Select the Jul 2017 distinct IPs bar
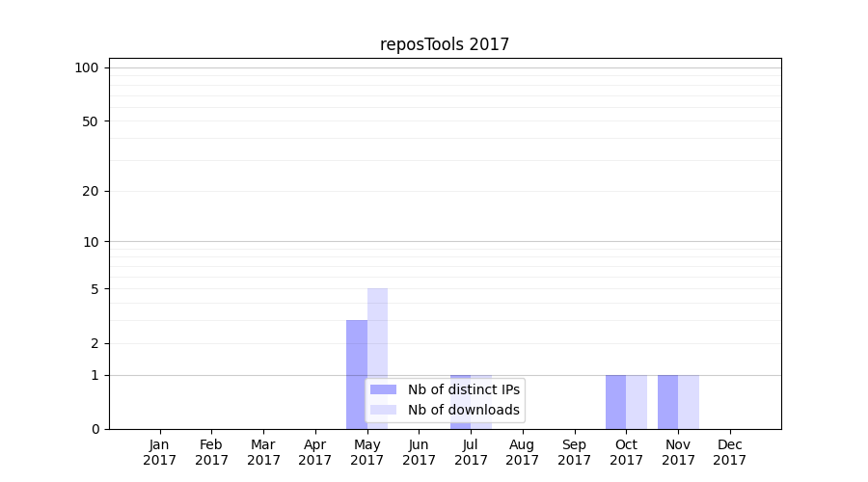This screenshot has height=482, width=868. point(460,377)
